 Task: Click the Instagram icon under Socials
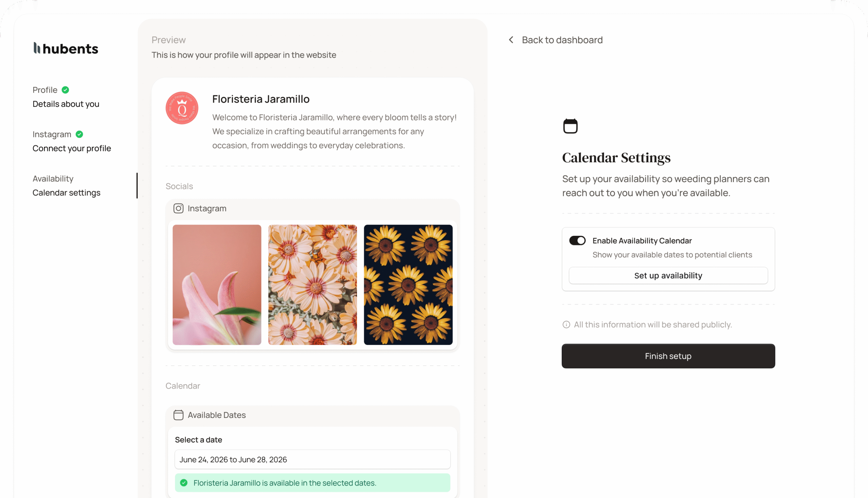tap(178, 208)
